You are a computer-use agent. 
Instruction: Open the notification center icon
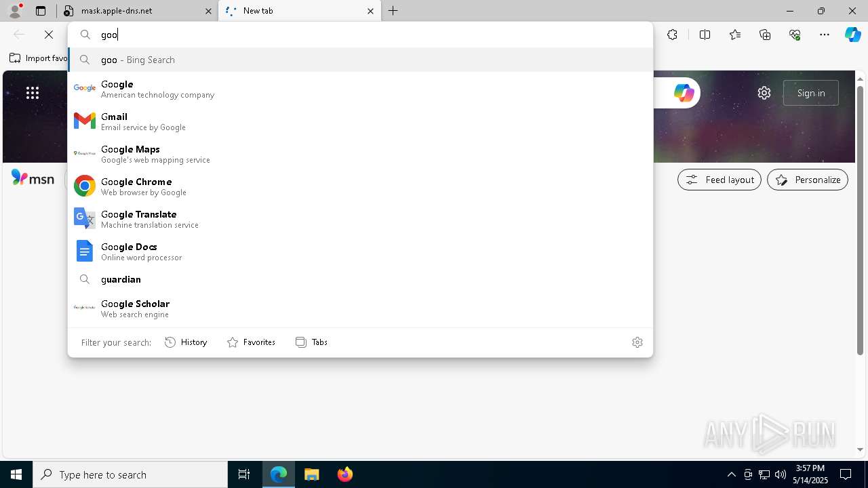pyautogui.click(x=846, y=474)
